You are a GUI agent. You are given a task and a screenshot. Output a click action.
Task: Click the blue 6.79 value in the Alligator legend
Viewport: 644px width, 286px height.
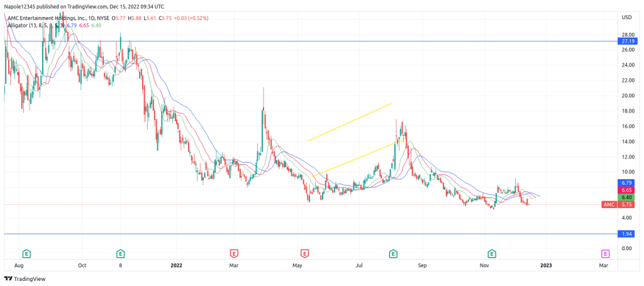[x=72, y=25]
